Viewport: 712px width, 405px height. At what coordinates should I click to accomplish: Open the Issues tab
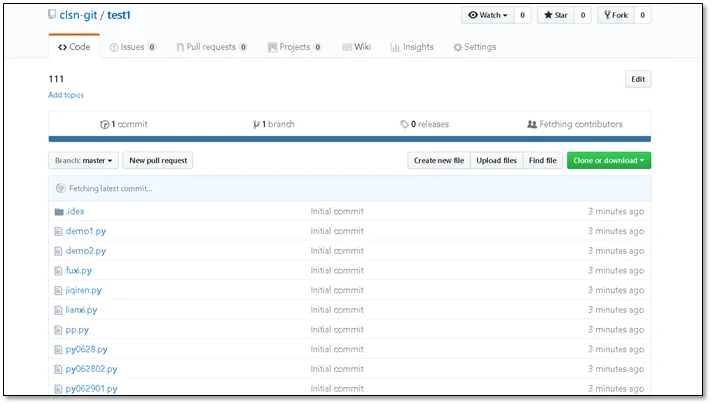coord(133,47)
